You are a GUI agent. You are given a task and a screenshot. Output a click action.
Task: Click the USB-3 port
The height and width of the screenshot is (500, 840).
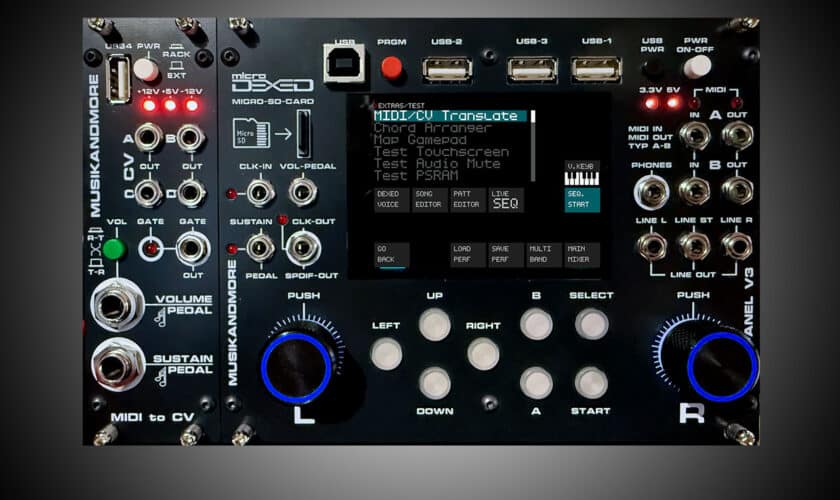(532, 70)
